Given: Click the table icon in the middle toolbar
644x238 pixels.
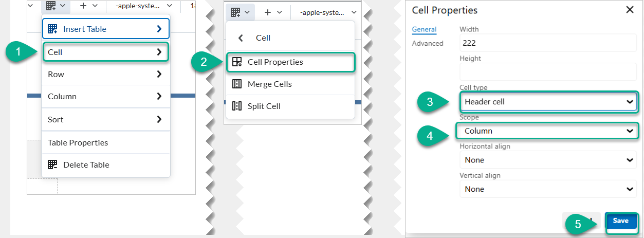Looking at the screenshot, I should click(x=236, y=12).
